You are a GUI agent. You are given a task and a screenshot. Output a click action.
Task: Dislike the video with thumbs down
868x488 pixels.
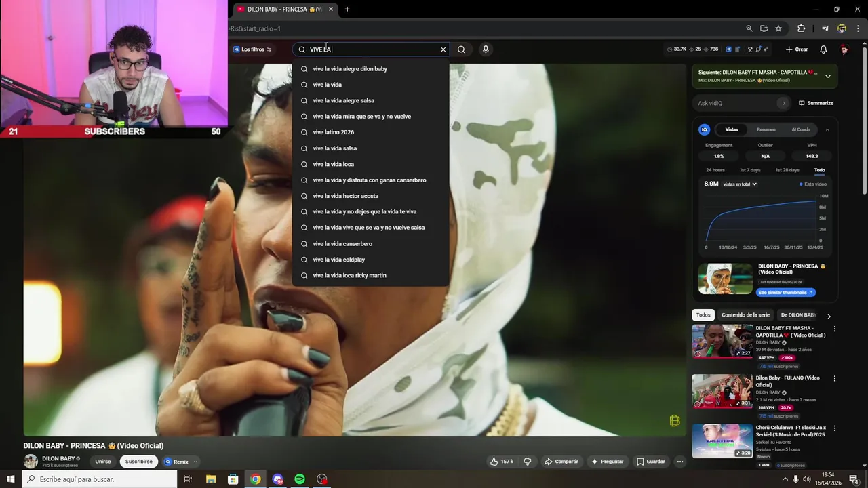click(x=528, y=462)
